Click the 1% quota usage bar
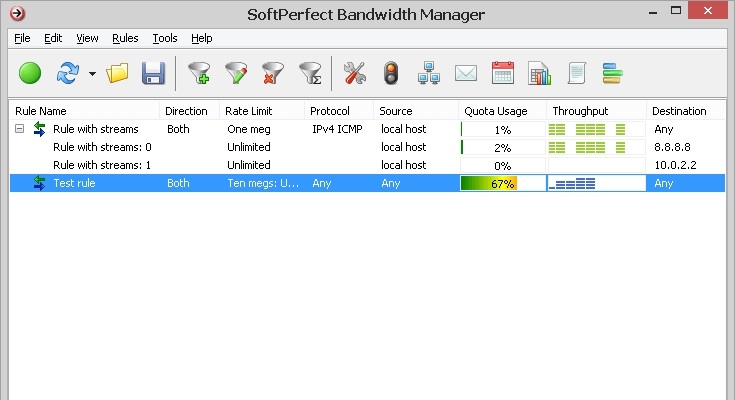This screenshot has width=735, height=400. 503,129
